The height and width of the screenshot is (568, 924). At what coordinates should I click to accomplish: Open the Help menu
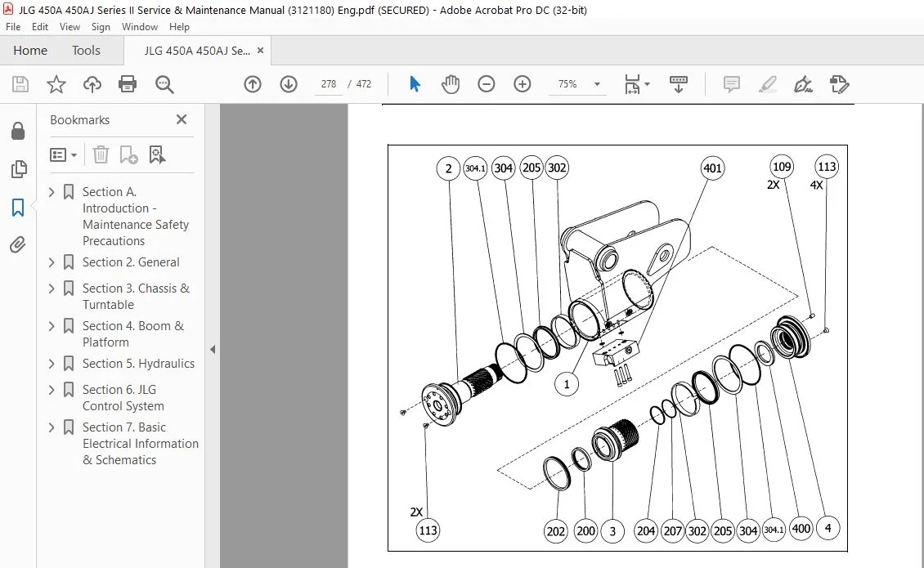[179, 26]
